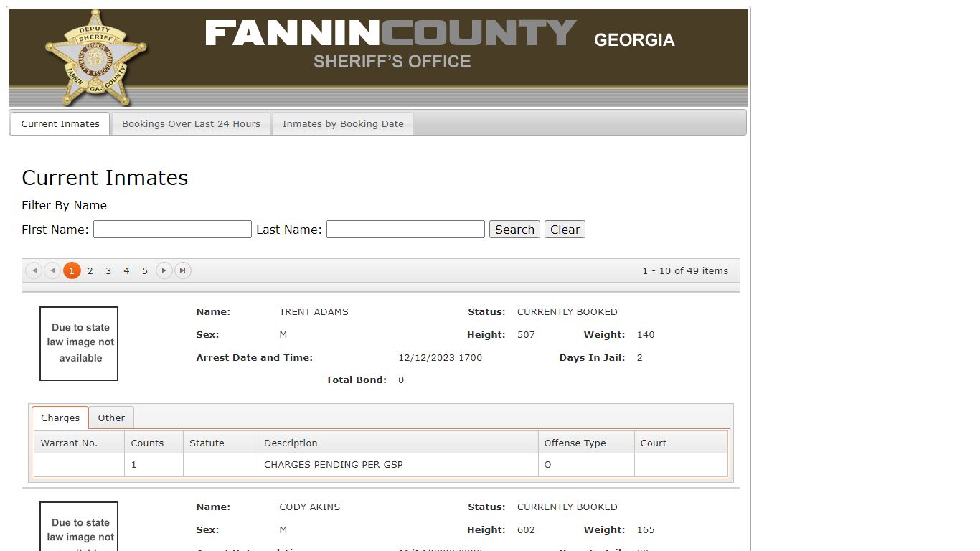Focus the Last Name input field
The image size is (980, 551).
pos(405,230)
